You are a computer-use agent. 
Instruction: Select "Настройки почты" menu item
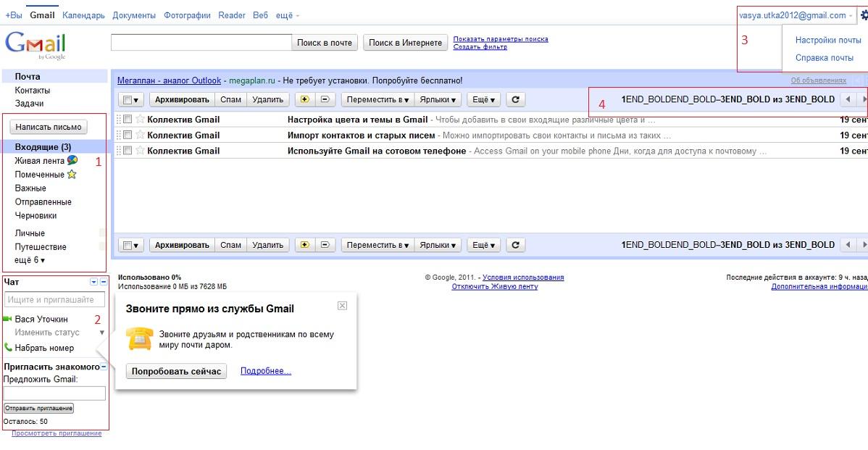(828, 40)
